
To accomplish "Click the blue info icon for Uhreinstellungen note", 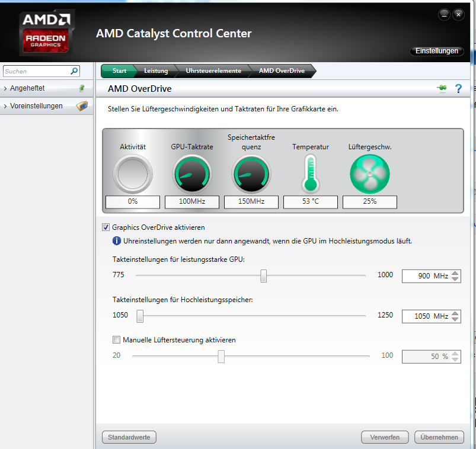I will click(x=117, y=241).
